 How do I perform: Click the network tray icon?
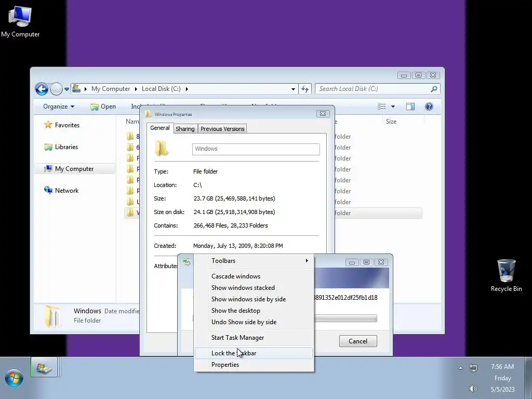(x=473, y=368)
